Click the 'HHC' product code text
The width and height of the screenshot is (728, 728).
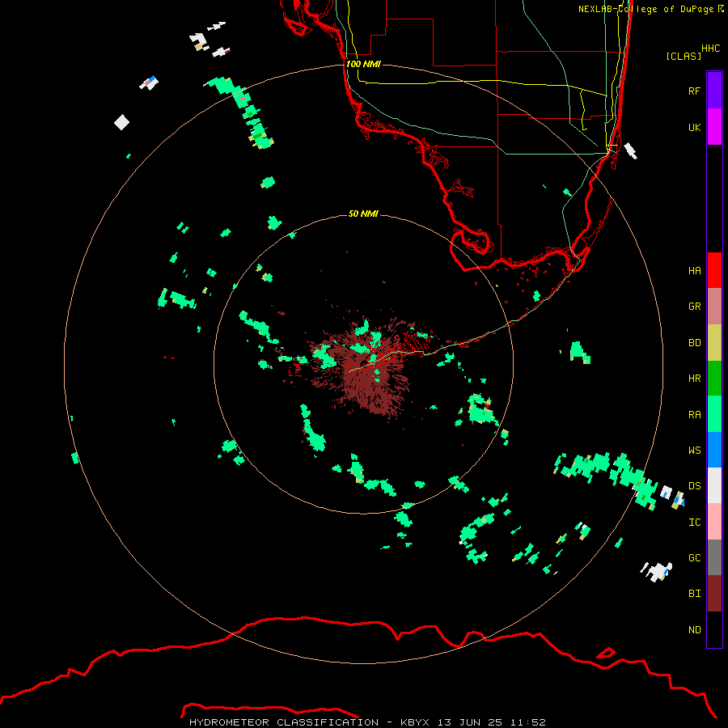point(711,49)
